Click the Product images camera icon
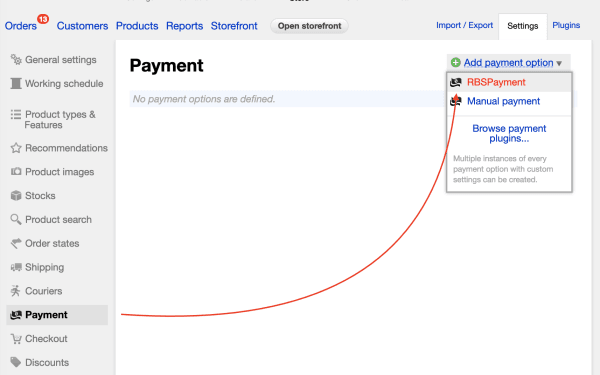The width and height of the screenshot is (600, 375). point(16,171)
